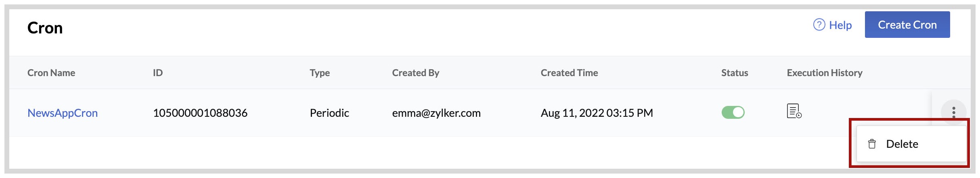Click the Created By column header
The image size is (980, 178).
click(x=416, y=73)
